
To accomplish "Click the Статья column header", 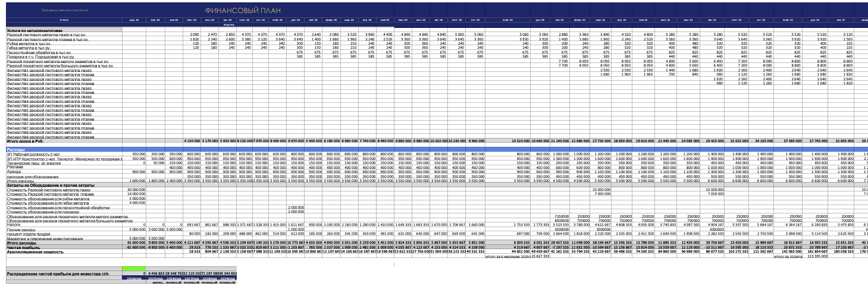I will (x=64, y=20).
